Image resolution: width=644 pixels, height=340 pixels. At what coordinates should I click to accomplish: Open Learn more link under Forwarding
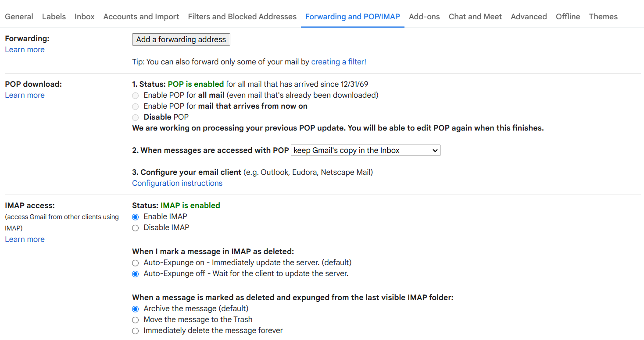(x=25, y=50)
